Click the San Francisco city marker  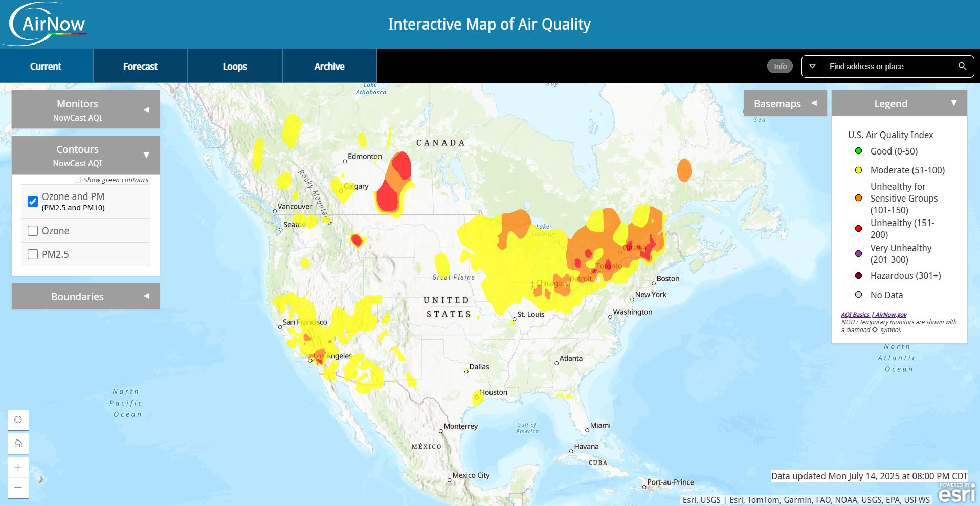tap(280, 327)
